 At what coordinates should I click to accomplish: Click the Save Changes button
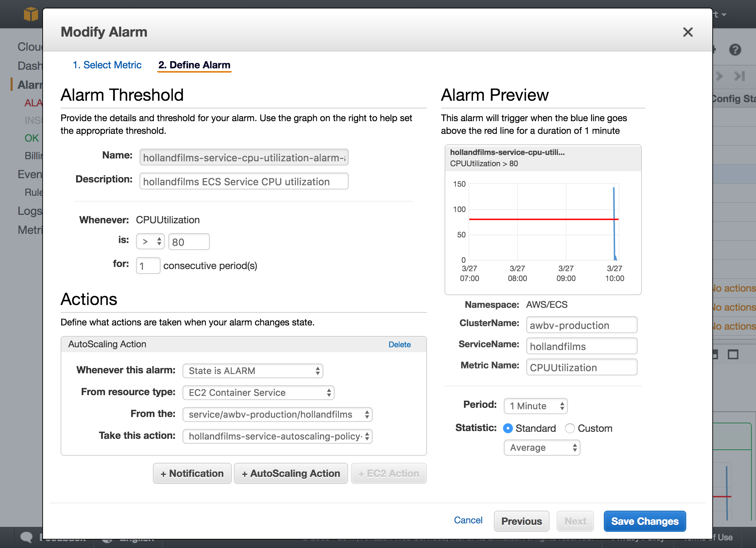(x=645, y=521)
